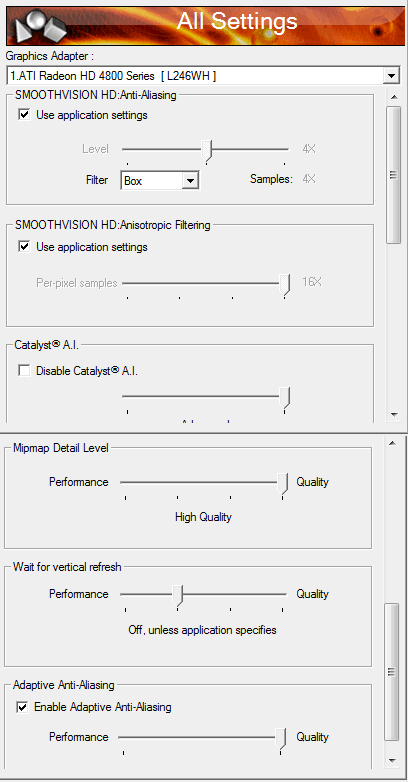Click the Per-pixel samples slider thumb
This screenshot has width=408, height=782.
tap(285, 285)
